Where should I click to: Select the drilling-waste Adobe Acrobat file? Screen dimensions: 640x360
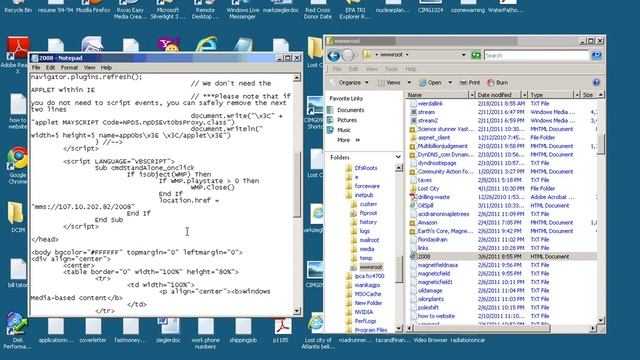click(x=502, y=197)
